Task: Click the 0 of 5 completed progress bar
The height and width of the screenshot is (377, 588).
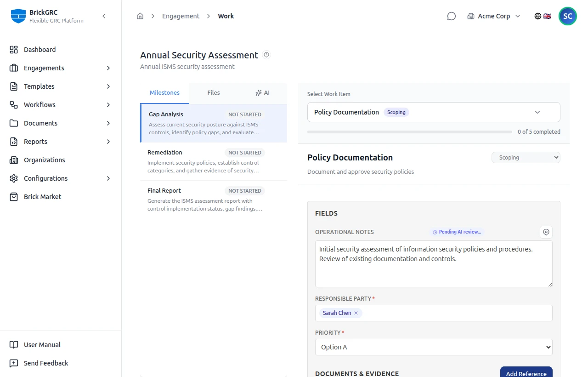Action: coord(410,131)
